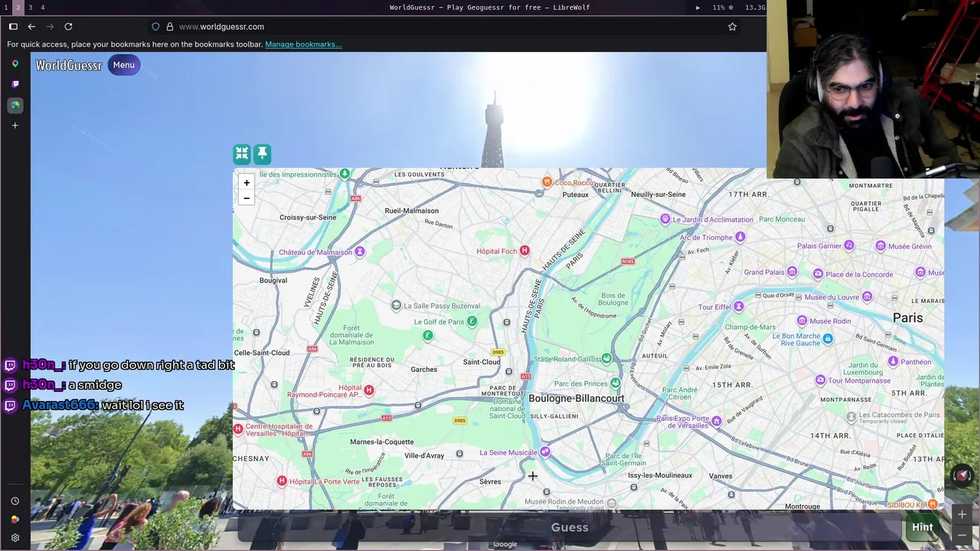Click the Stade Roland Garros marker

[x=606, y=358]
